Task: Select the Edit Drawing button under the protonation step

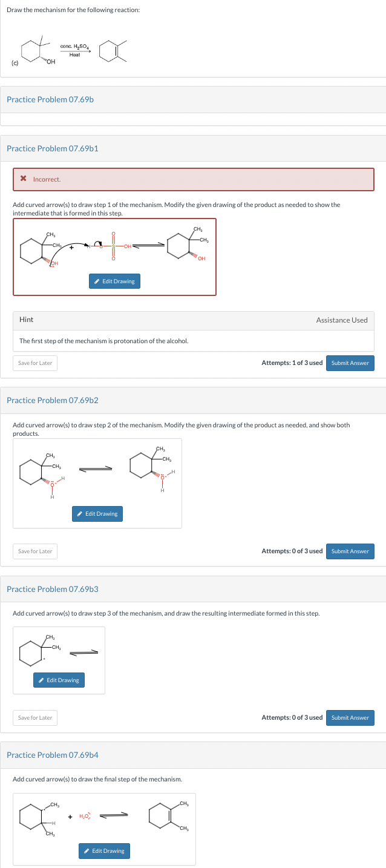Action: click(x=114, y=281)
